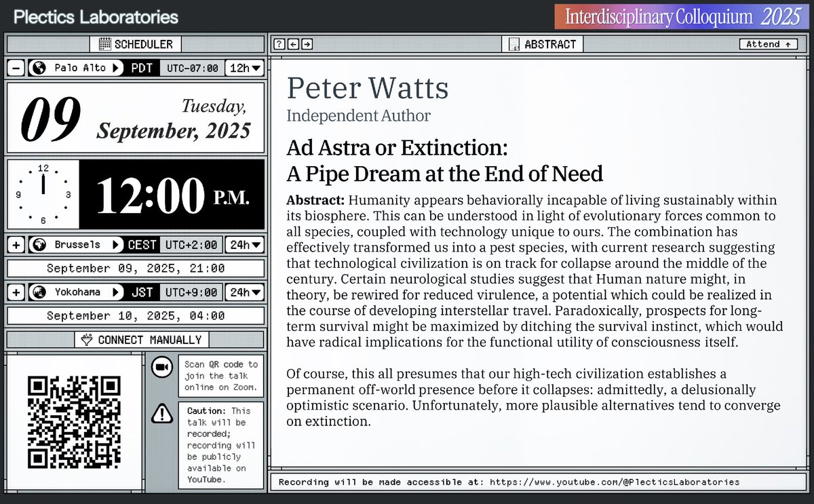This screenshot has width=814, height=504.
Task: Click the question mark help icon
Action: [279, 44]
